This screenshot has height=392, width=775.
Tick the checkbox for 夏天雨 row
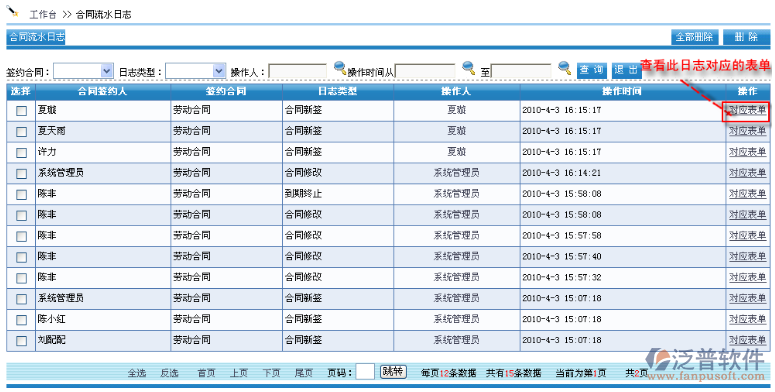(x=21, y=131)
